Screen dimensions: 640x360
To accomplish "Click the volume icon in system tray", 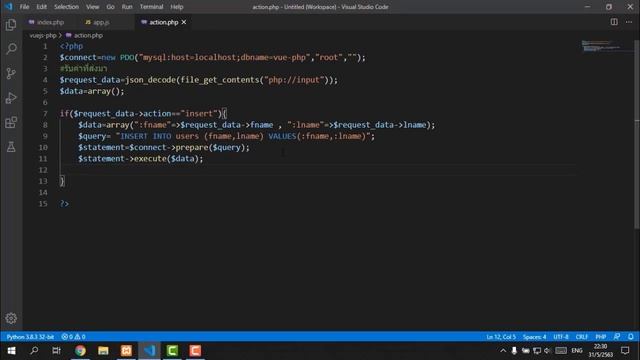I will [x=547, y=351].
